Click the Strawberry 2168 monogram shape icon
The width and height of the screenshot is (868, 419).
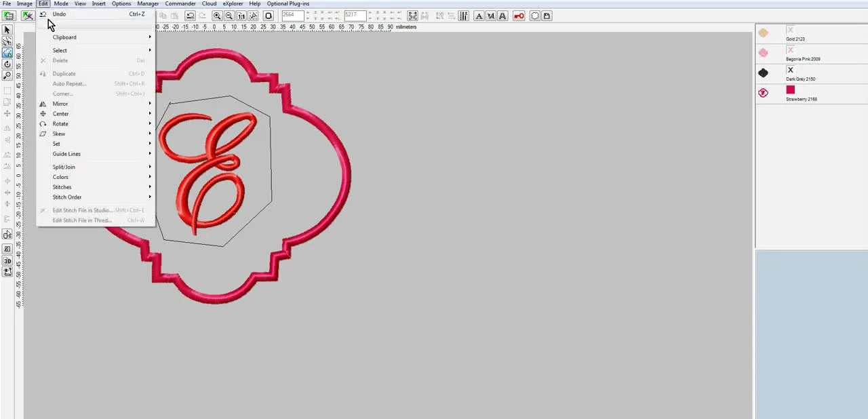click(x=763, y=93)
